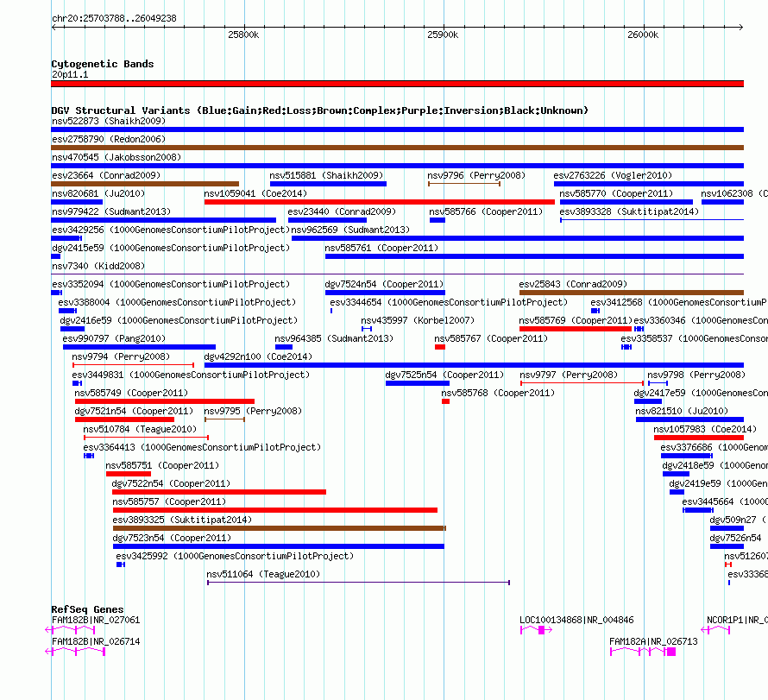
Task: Click nsv585751 (Cooper2011) label
Action: point(162,465)
